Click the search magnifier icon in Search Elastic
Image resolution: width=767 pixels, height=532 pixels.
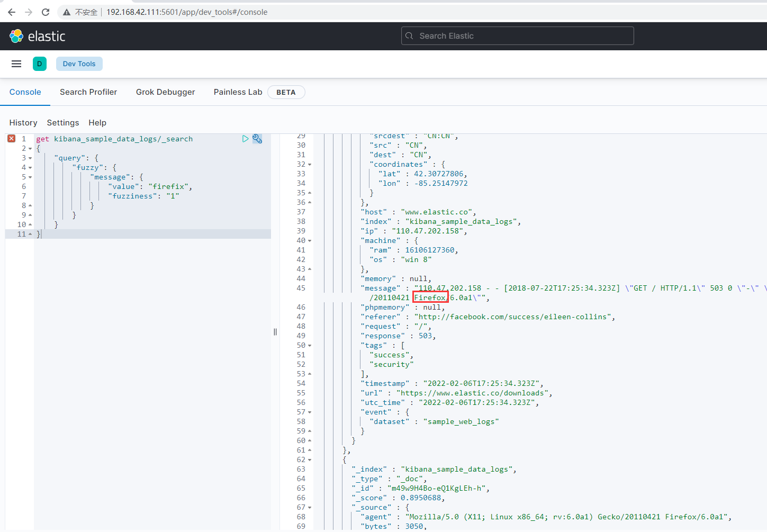click(x=409, y=36)
